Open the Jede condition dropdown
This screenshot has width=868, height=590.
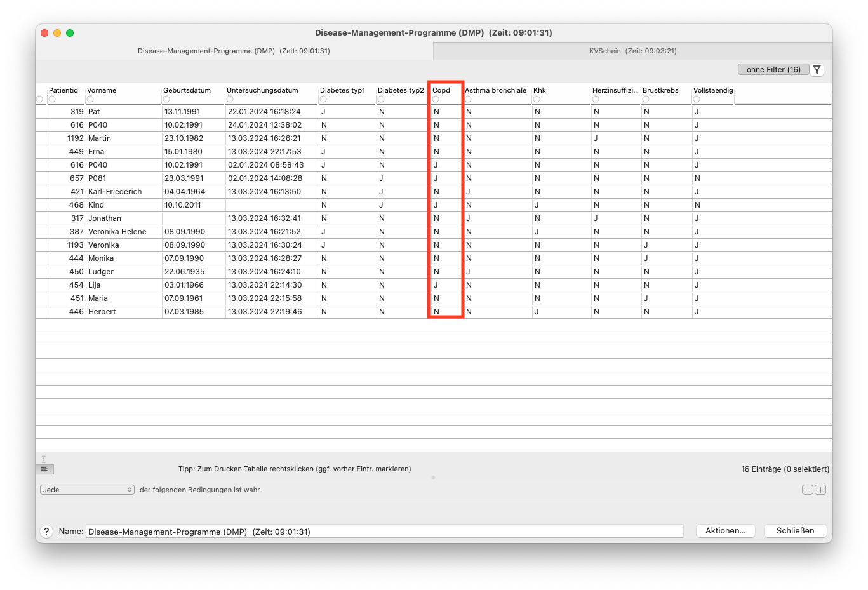tap(87, 490)
